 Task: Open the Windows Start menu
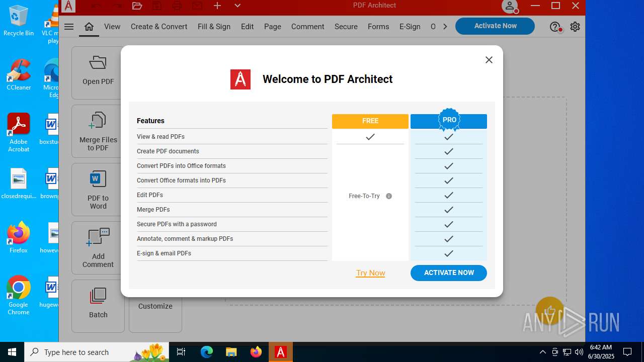pos(12,352)
